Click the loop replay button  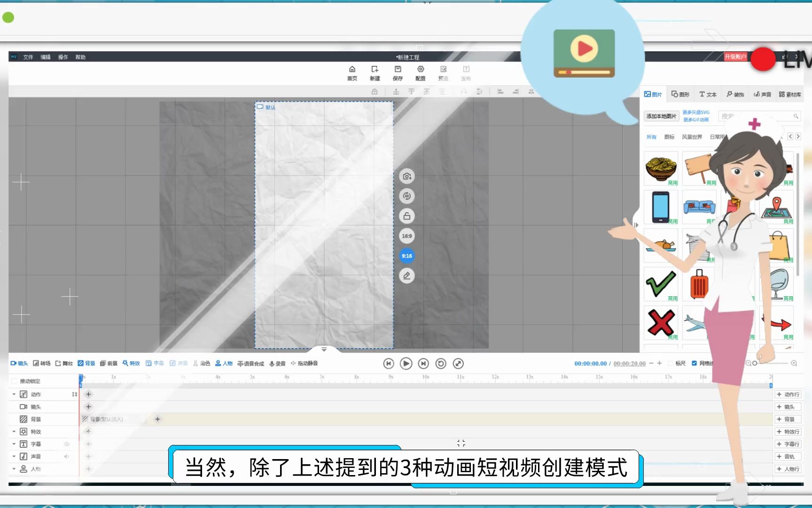(441, 364)
